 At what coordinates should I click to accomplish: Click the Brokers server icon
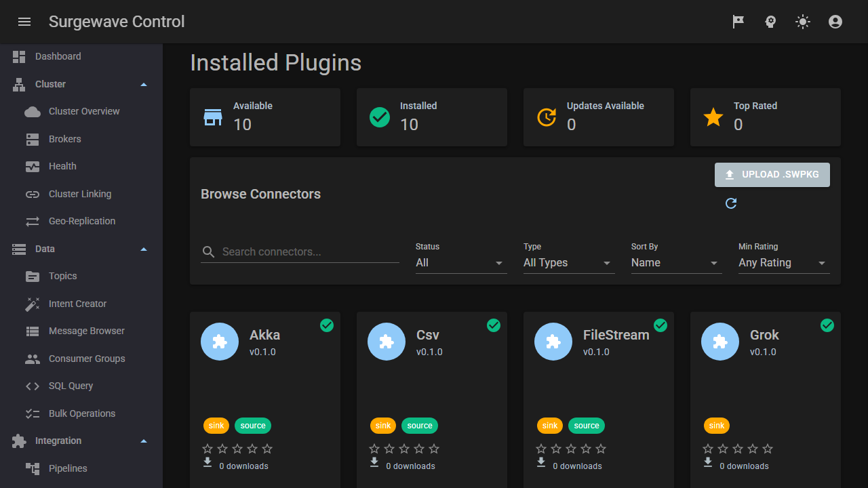[33, 139]
